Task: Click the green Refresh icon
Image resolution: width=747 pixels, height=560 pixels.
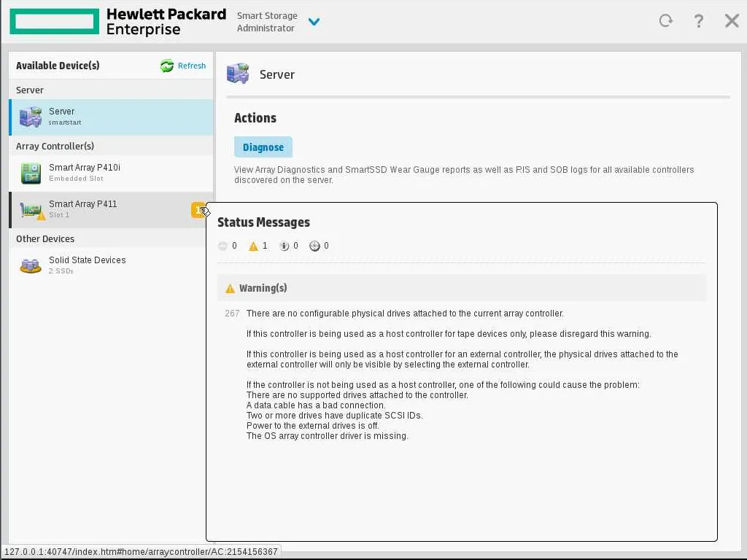Action: pos(167,66)
